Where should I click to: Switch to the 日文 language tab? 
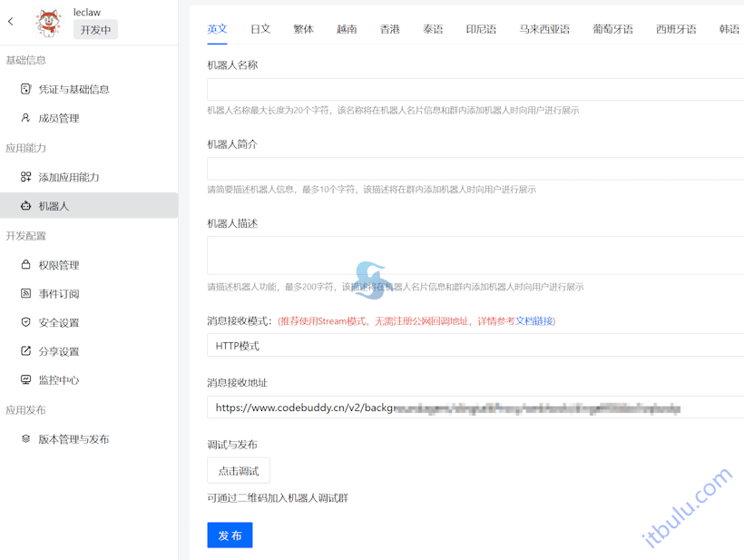260,29
